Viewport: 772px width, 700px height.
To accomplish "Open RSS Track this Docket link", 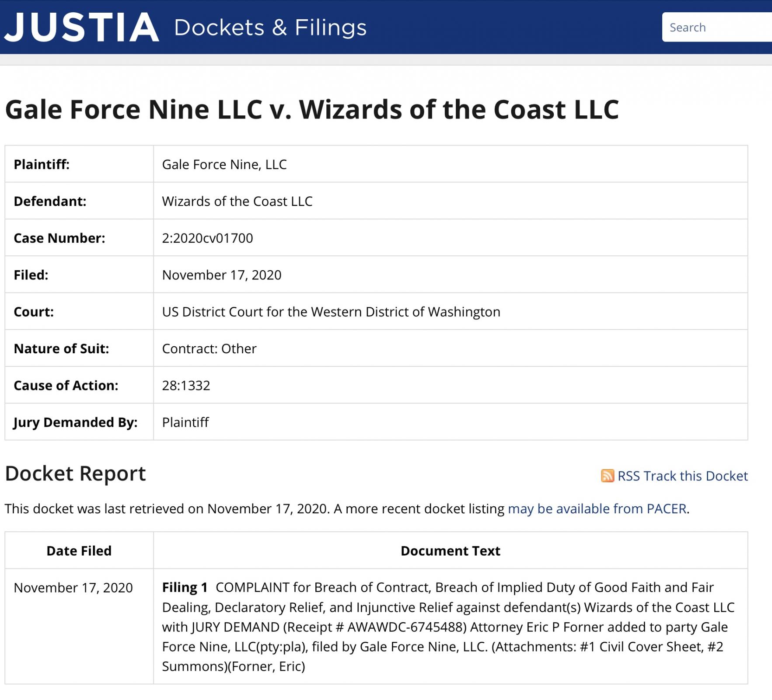I will coord(682,476).
